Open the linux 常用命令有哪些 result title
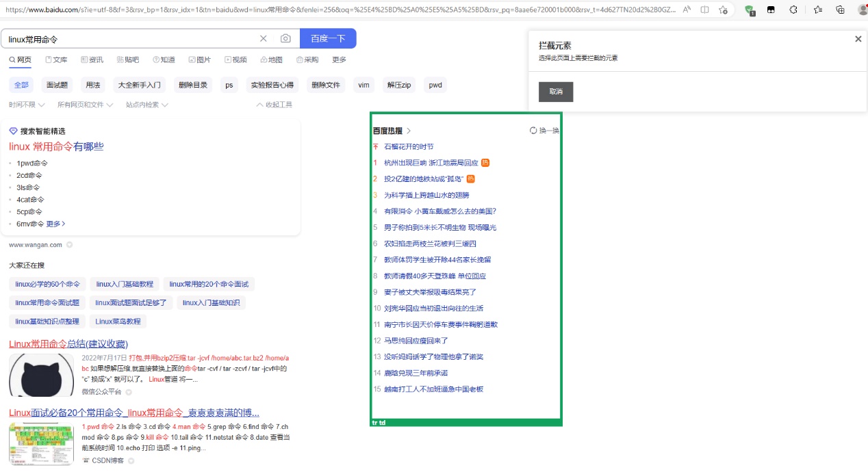Image resolution: width=868 pixels, height=472 pixels. coord(56,146)
